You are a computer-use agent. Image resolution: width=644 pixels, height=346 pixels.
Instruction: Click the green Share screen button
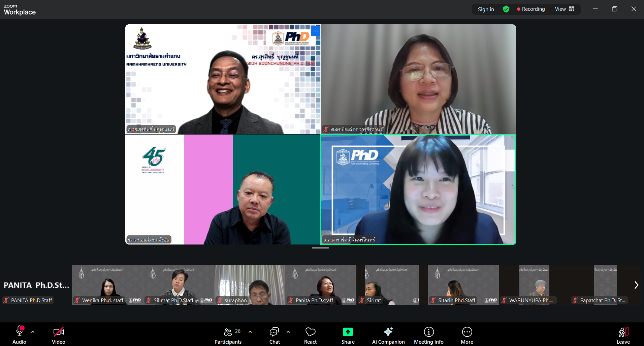click(348, 334)
